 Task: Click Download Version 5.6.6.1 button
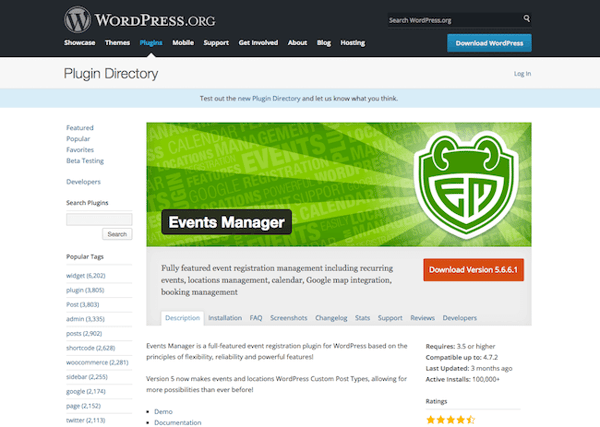coord(473,270)
